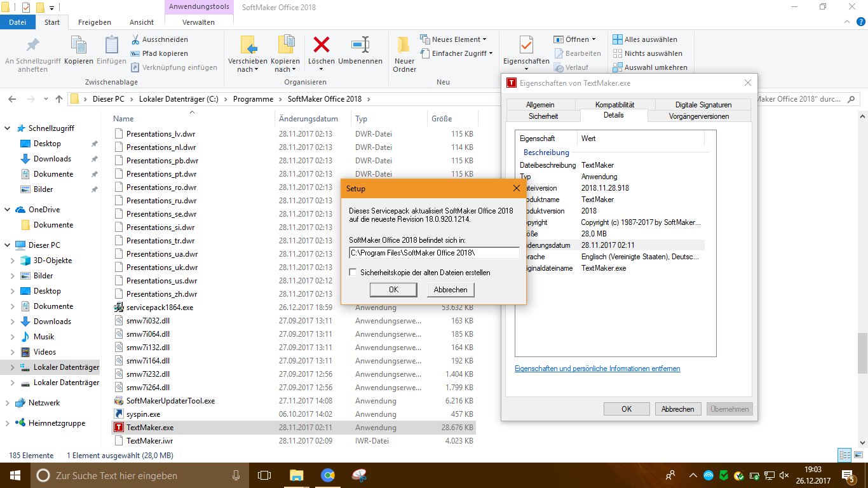Image resolution: width=868 pixels, height=488 pixels.
Task: Click Abbrechen in Setup dialog
Action: pyautogui.click(x=451, y=290)
